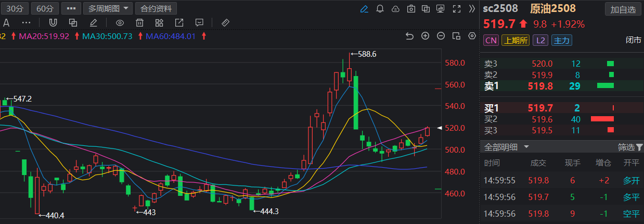Screen dimensions: 644x224
Task: Click the 开平 column header
Action: tap(632, 163)
